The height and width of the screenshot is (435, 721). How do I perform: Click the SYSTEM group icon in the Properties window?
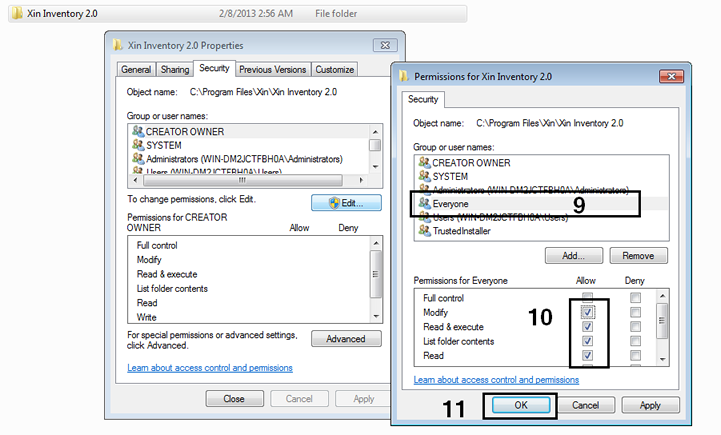coord(138,145)
